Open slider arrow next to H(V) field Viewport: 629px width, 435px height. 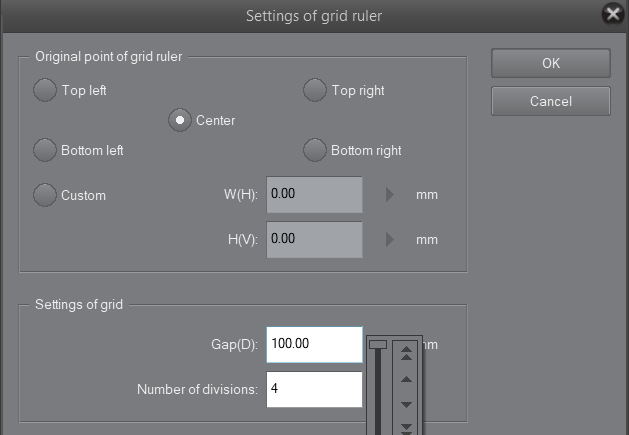point(390,240)
